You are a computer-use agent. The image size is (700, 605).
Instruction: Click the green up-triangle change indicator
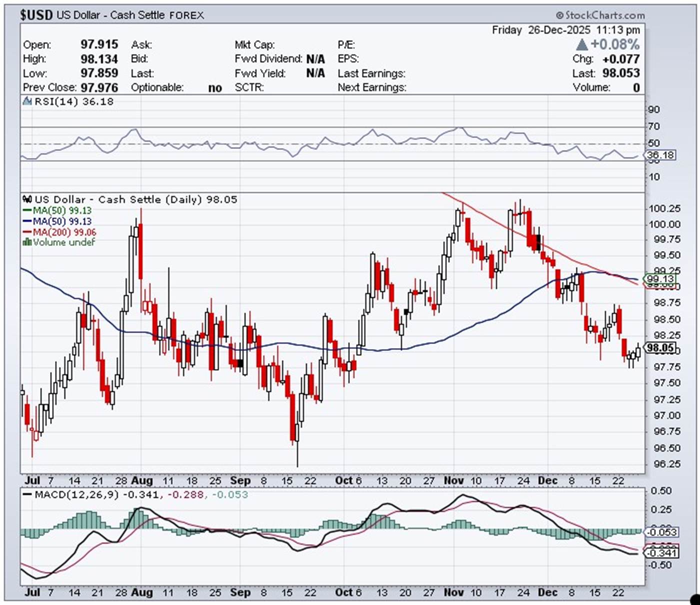(x=581, y=45)
